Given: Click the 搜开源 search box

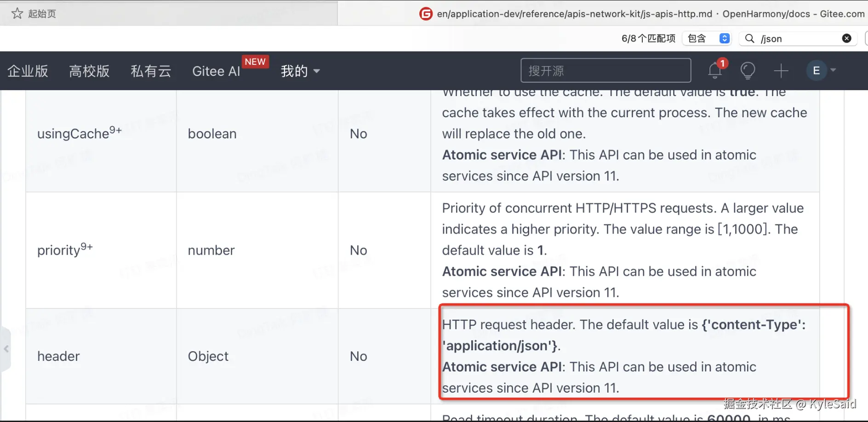Looking at the screenshot, I should [x=606, y=71].
